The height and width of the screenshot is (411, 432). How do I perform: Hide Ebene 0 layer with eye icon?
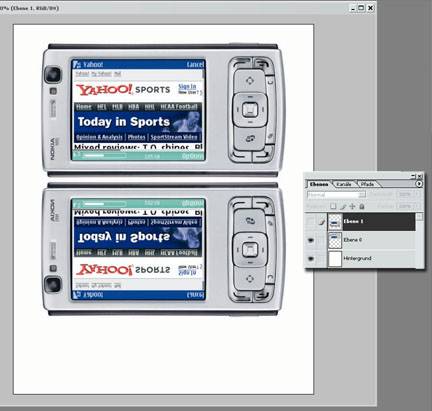[311, 240]
